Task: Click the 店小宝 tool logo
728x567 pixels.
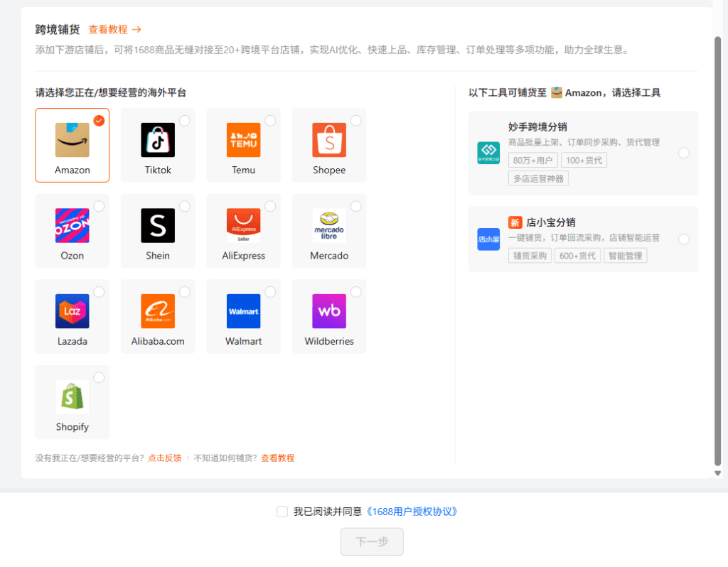Action: click(488, 239)
